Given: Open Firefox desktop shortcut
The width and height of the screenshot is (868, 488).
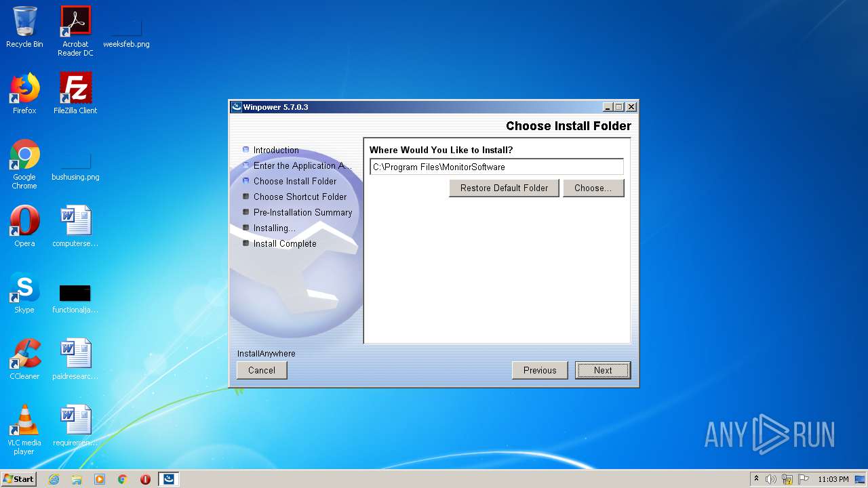Looking at the screenshot, I should coord(24,94).
